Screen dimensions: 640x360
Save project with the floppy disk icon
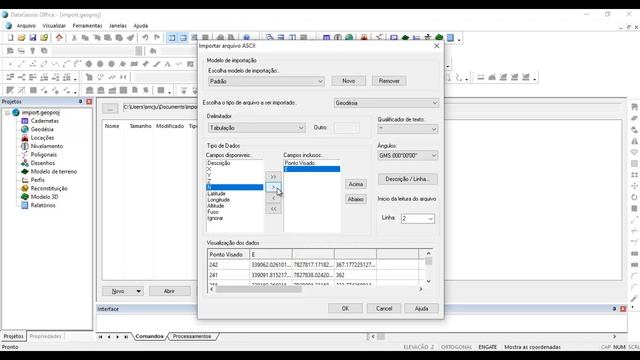click(x=33, y=38)
